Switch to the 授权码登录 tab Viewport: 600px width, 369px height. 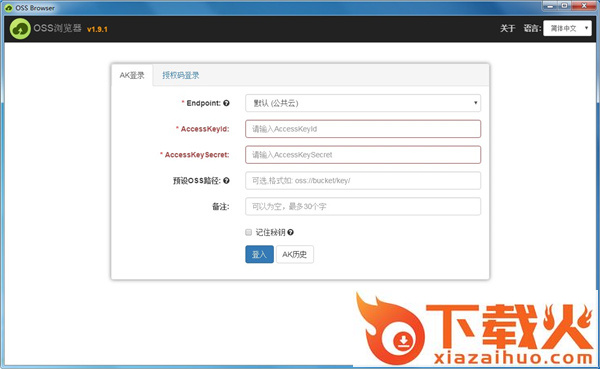pyautogui.click(x=181, y=75)
